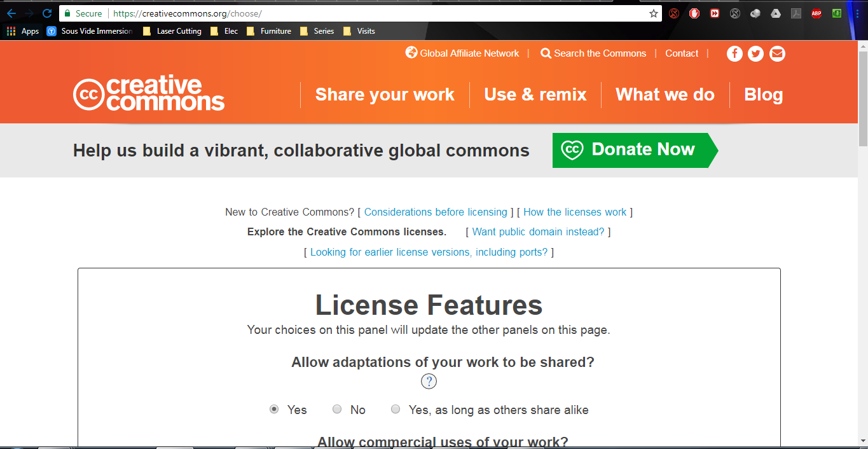The height and width of the screenshot is (449, 868).
Task: Open the Laser Cutting bookmarks folder
Action: pyautogui.click(x=172, y=31)
